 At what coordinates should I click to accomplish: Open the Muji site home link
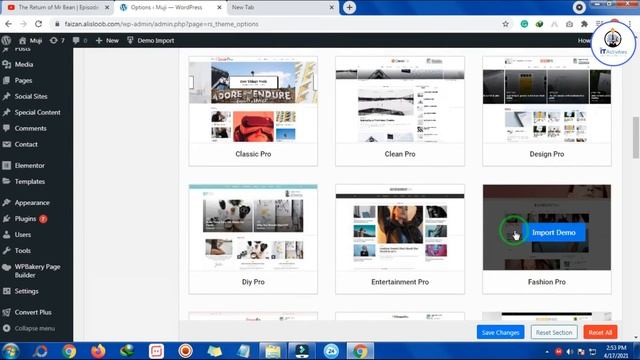click(x=31, y=40)
